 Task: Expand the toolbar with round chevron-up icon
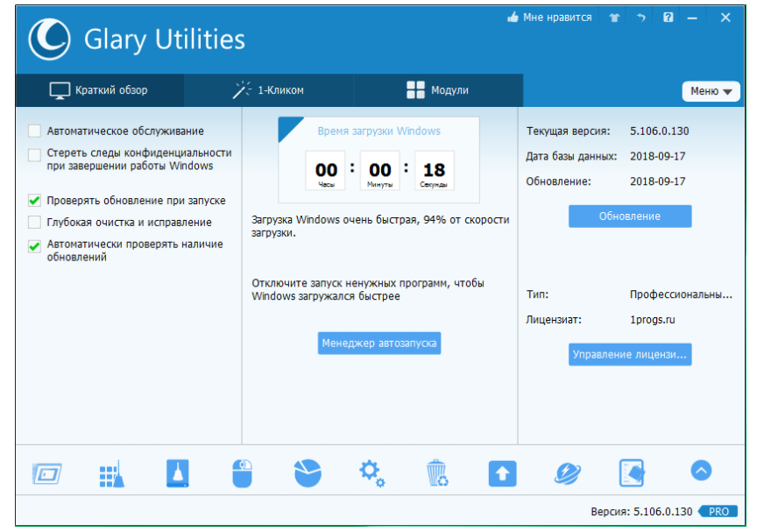701,471
